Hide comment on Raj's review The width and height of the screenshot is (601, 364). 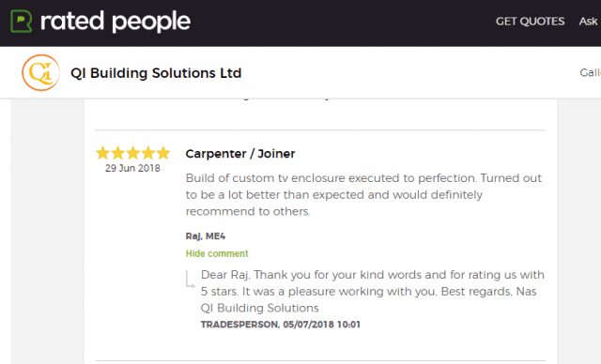(217, 253)
